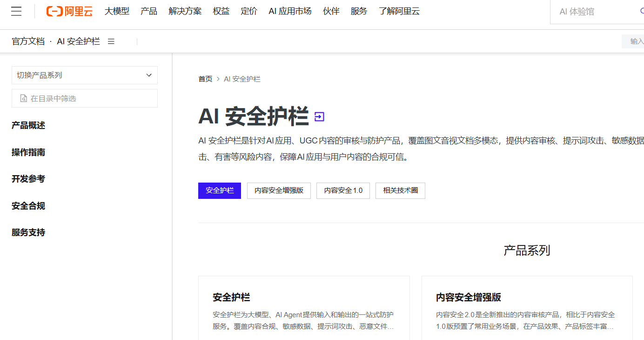
Task: Select 解决方案 in the top navigation
Action: point(185,12)
